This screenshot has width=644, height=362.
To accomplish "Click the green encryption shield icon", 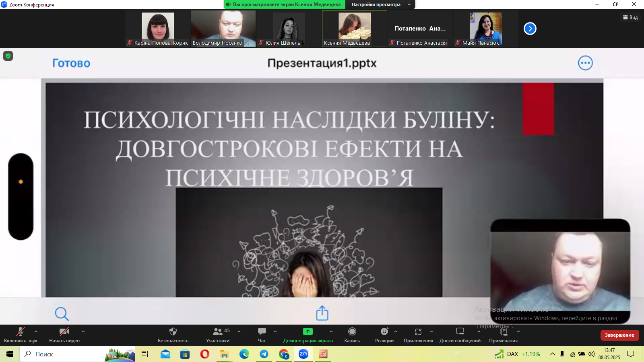I will (x=8, y=56).
